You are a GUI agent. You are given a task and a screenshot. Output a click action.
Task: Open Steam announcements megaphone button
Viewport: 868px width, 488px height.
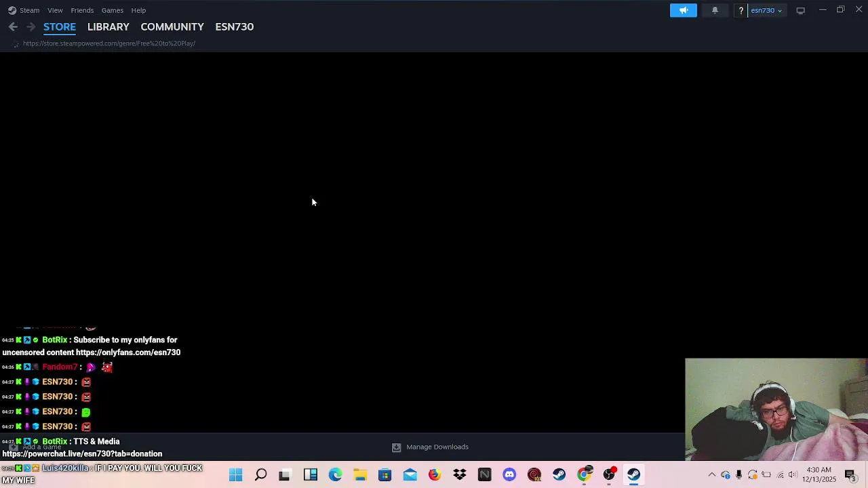coord(683,10)
